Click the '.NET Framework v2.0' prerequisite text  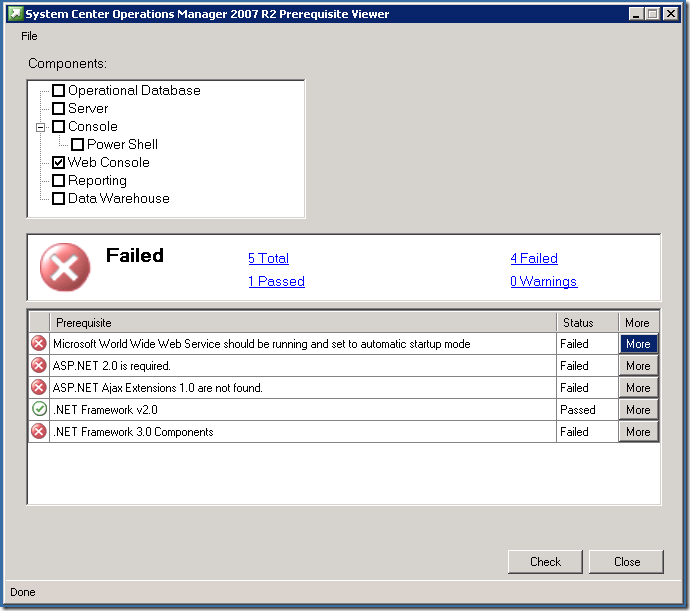tap(105, 410)
